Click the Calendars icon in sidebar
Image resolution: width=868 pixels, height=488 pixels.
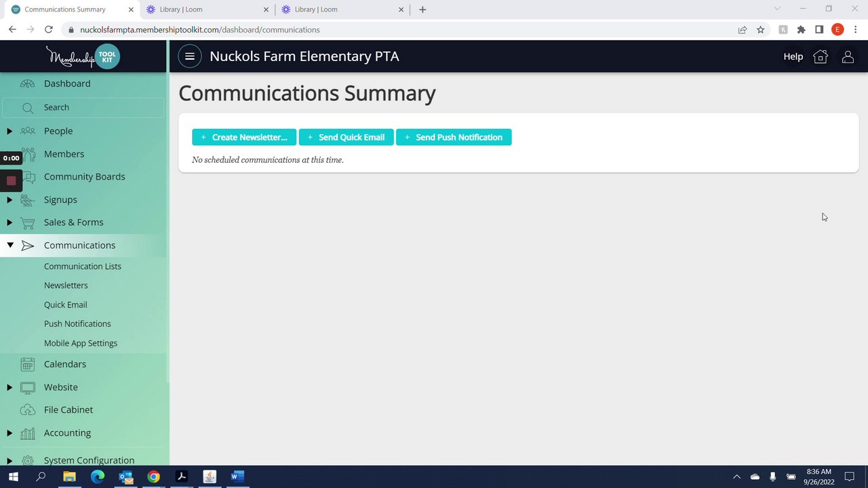click(x=27, y=364)
